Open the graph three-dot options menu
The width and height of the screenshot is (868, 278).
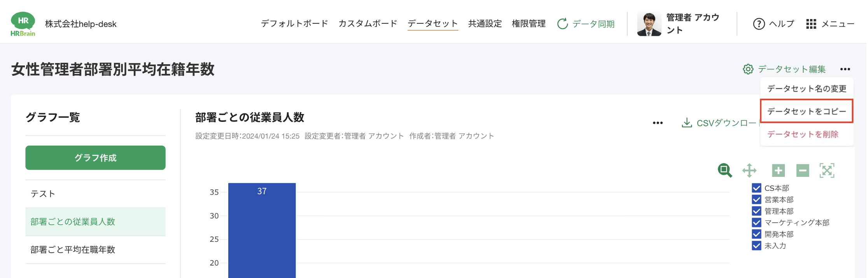coord(658,123)
